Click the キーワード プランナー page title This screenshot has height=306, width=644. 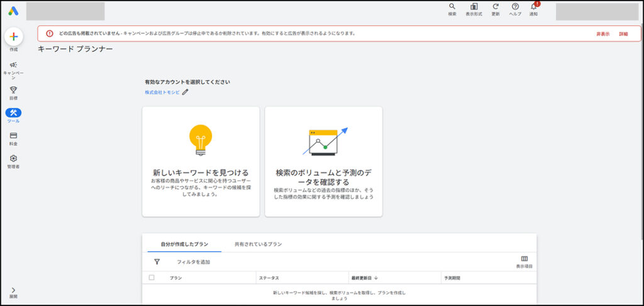point(75,49)
